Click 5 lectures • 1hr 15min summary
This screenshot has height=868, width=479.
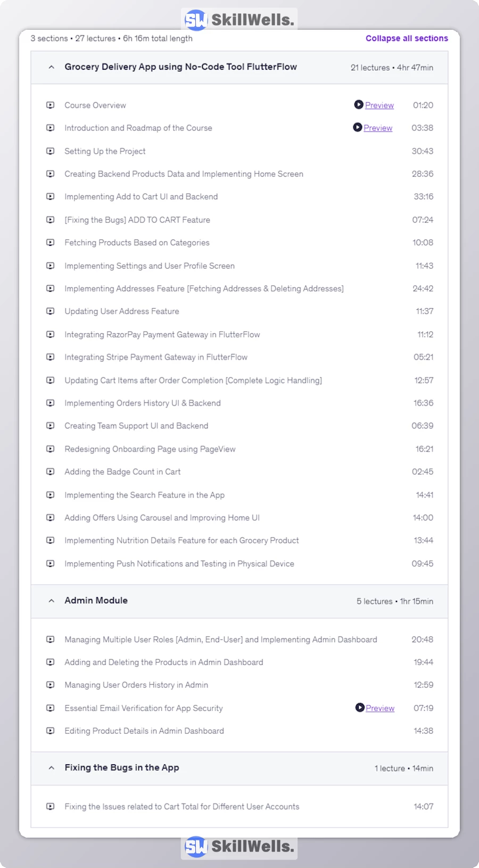click(395, 601)
